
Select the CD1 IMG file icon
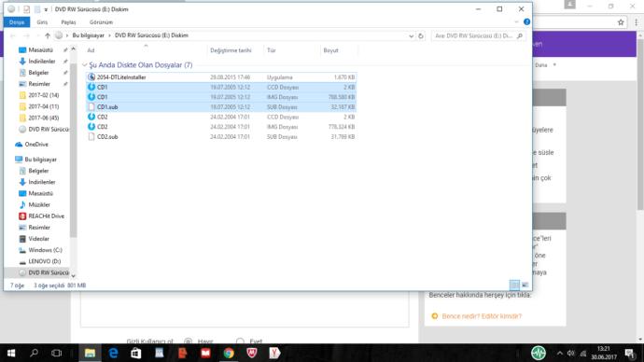pyautogui.click(x=91, y=97)
